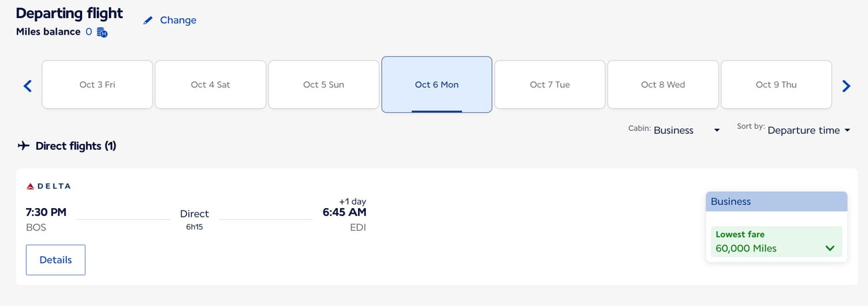Click the pencil edit icon
The image size is (868, 306).
coord(148,21)
